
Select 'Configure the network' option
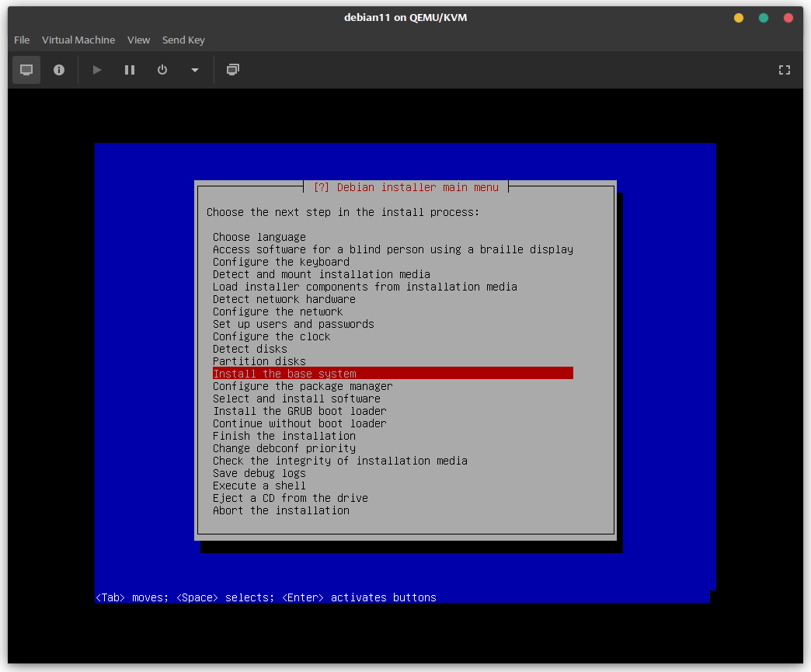[x=277, y=312]
